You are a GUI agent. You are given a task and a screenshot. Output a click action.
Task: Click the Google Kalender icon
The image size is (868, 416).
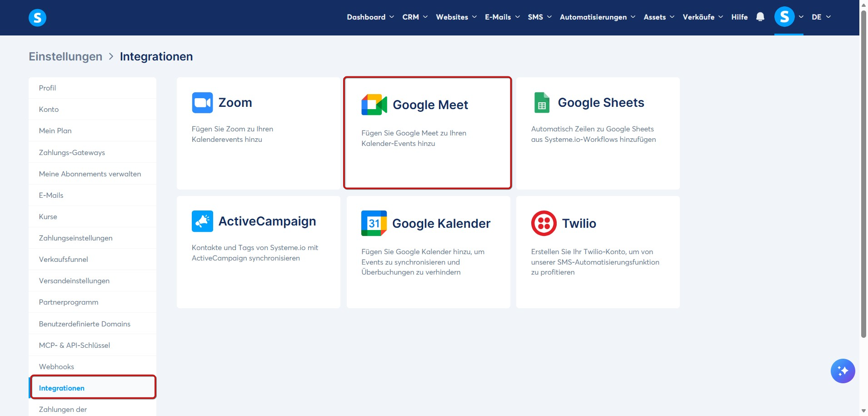(x=374, y=223)
